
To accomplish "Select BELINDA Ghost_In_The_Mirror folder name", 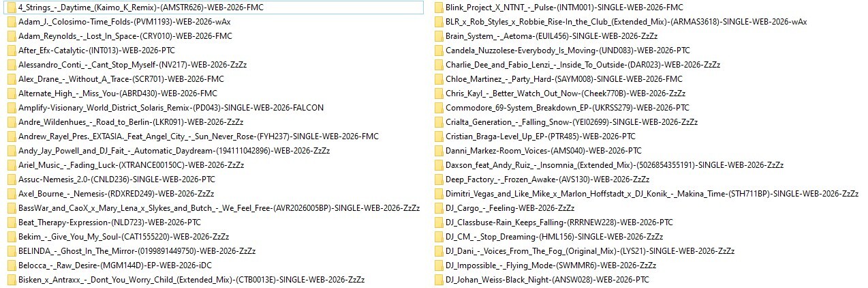I will click(x=137, y=251).
